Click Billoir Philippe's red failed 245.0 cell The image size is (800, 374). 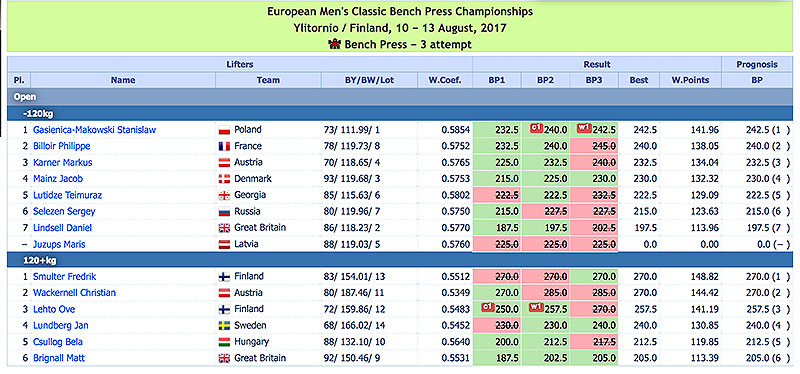pyautogui.click(x=594, y=146)
